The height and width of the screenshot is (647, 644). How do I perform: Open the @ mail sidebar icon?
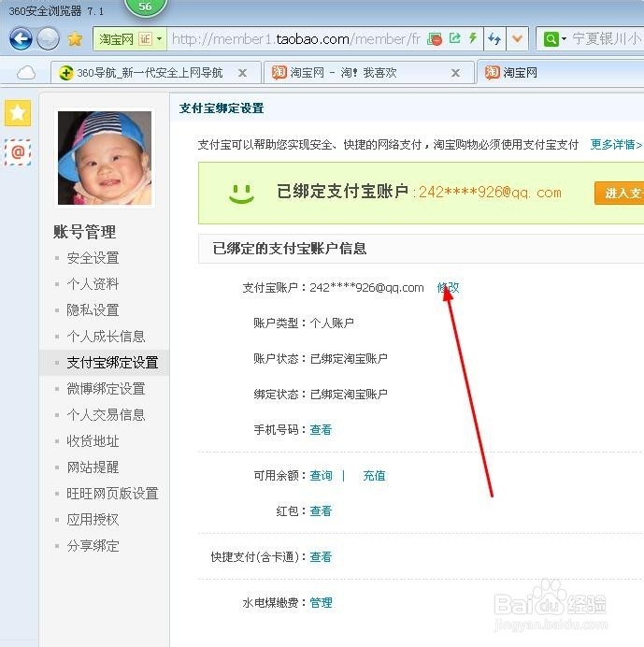(18, 152)
